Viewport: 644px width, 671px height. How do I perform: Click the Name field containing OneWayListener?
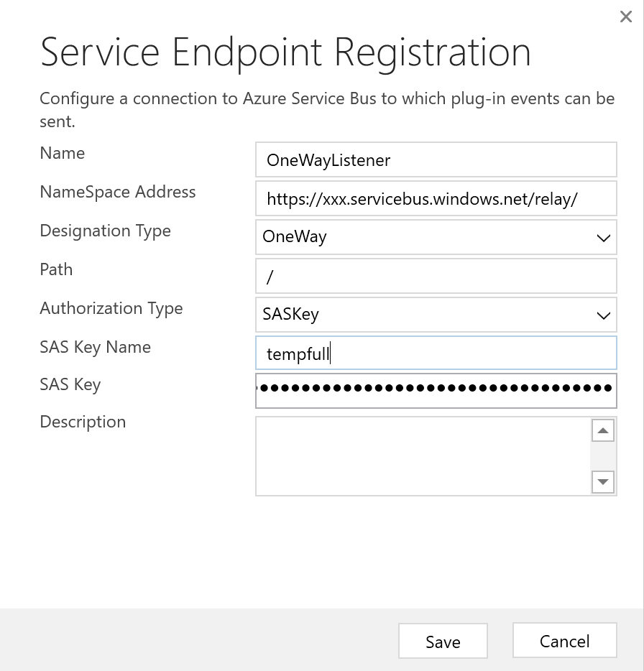pyautogui.click(x=436, y=160)
